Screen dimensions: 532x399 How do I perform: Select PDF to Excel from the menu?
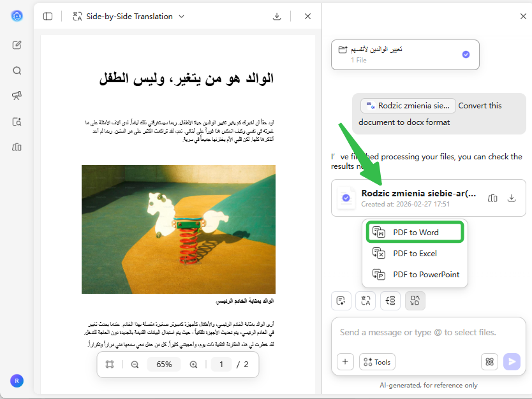(x=415, y=253)
